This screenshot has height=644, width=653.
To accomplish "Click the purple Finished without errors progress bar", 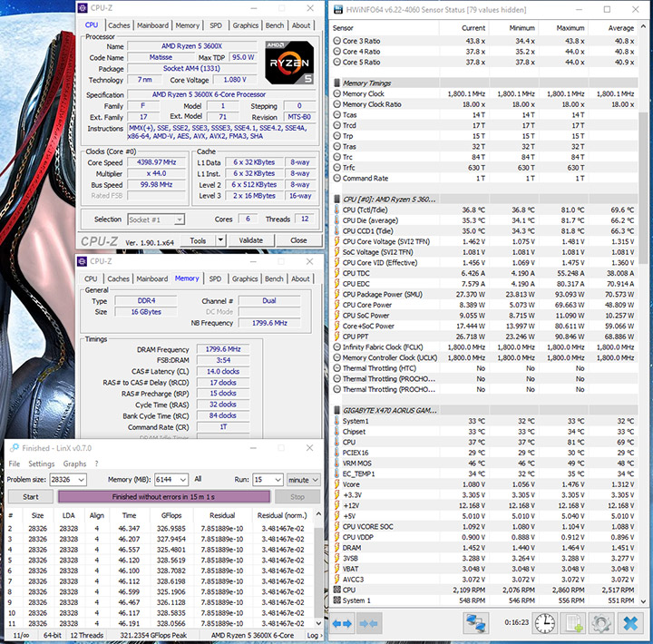I will [163, 497].
